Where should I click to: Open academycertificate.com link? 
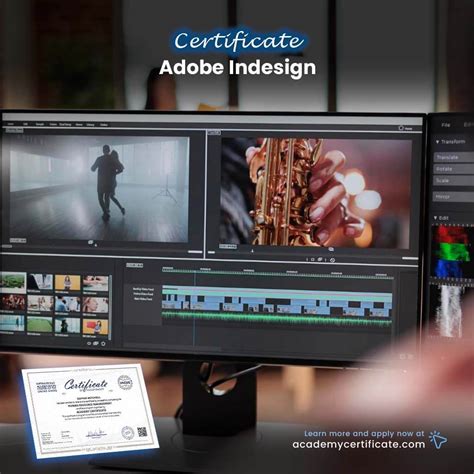[x=359, y=445]
